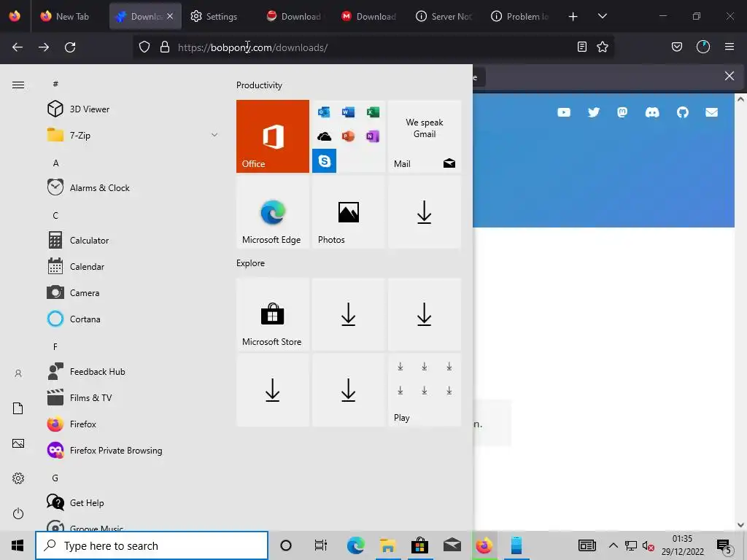Screen dimensions: 747x560
Task: Open the Twitter link on the page
Action: (x=594, y=112)
